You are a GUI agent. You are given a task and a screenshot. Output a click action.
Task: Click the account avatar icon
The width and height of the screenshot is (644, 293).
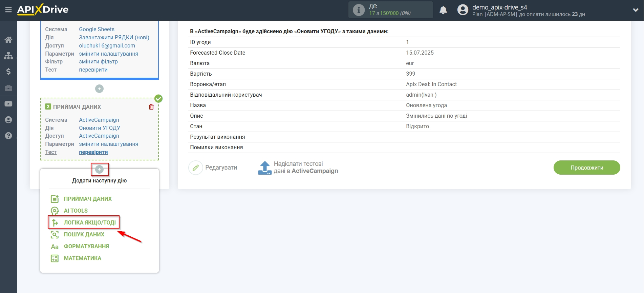463,10
